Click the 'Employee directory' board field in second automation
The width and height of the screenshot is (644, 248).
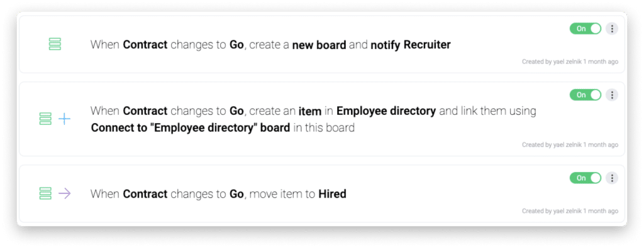point(386,111)
